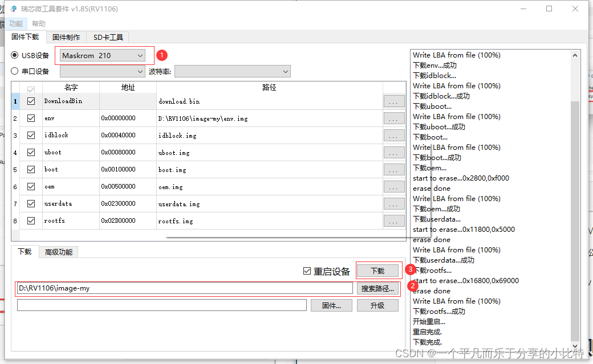Select the 路径 column header
The width and height of the screenshot is (593, 364).
point(269,87)
